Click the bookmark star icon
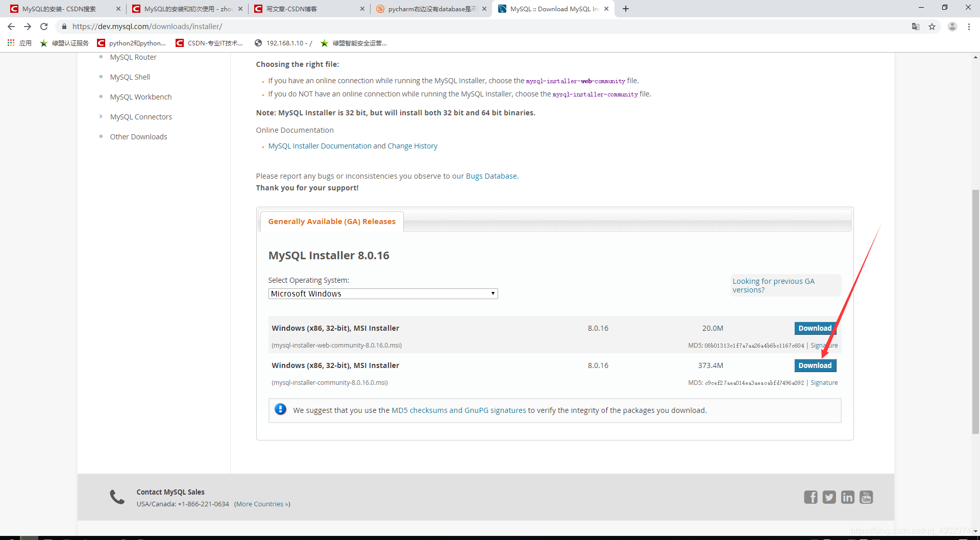The image size is (980, 540). [933, 27]
